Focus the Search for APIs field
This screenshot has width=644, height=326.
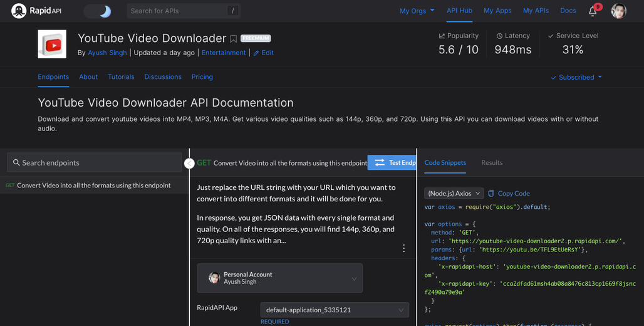[183, 11]
